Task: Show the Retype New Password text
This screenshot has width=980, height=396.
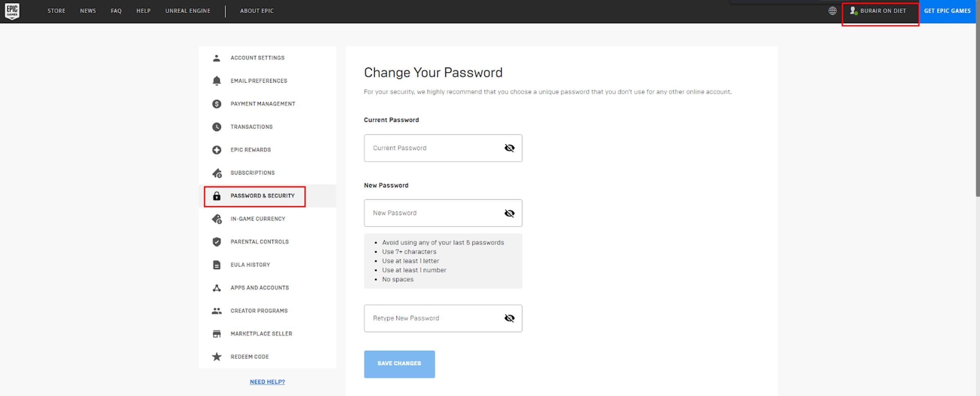Action: coord(509,318)
